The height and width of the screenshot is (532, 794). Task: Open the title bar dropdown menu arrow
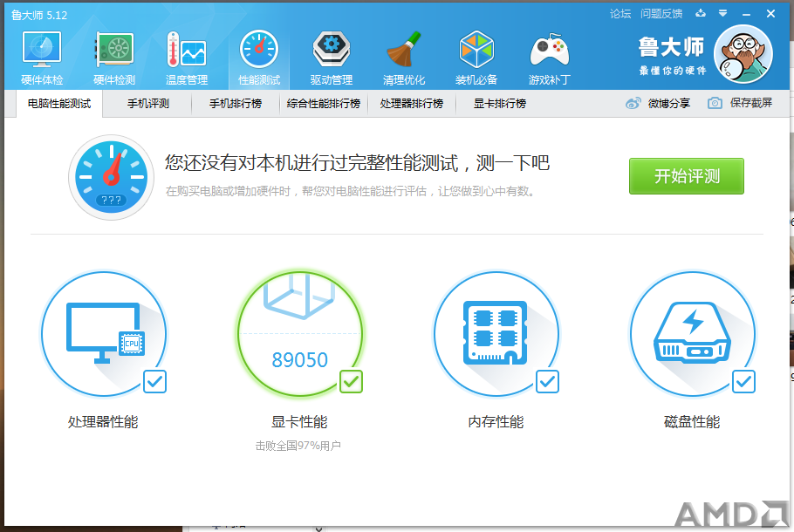click(723, 13)
